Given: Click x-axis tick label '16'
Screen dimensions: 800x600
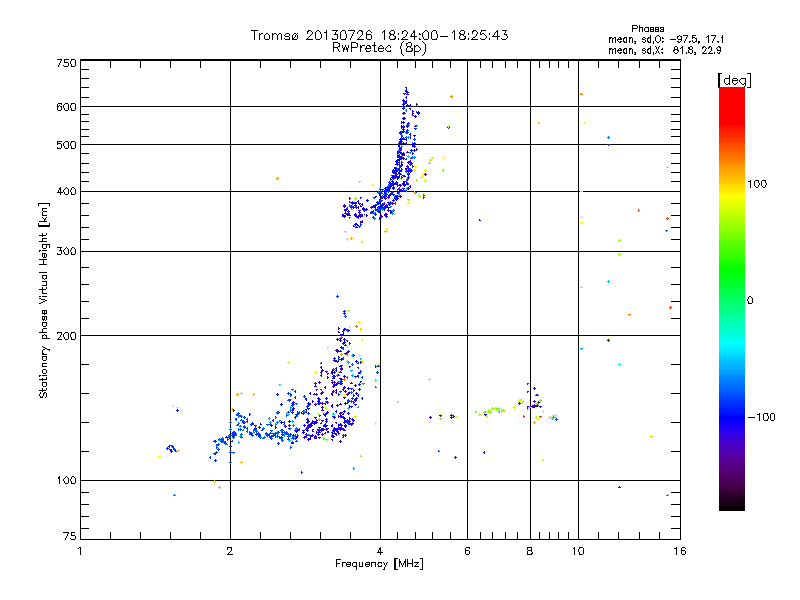Looking at the screenshot, I should click(680, 551).
